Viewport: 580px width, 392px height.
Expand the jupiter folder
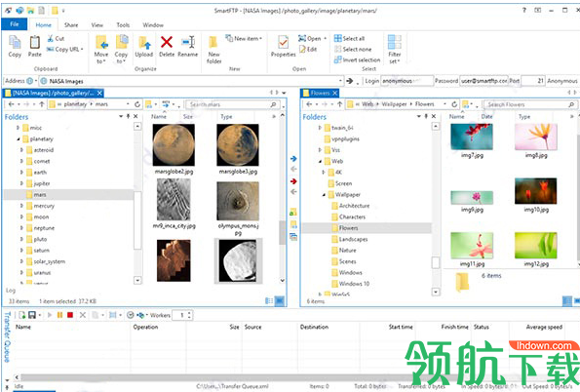21,183
